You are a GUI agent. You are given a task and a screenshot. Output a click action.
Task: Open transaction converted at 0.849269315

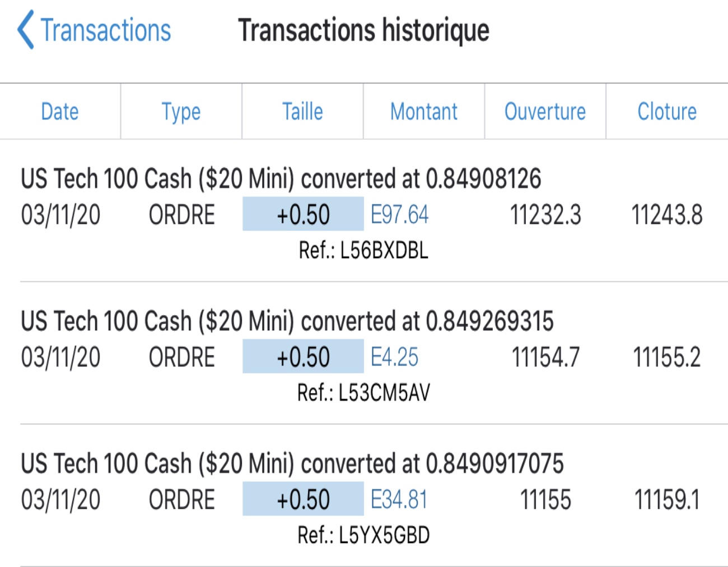[287, 321]
